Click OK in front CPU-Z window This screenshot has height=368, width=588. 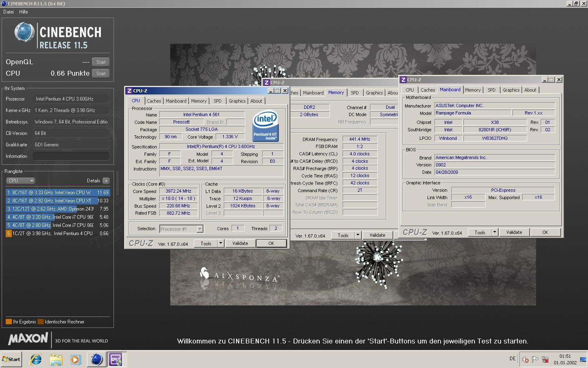coord(271,243)
